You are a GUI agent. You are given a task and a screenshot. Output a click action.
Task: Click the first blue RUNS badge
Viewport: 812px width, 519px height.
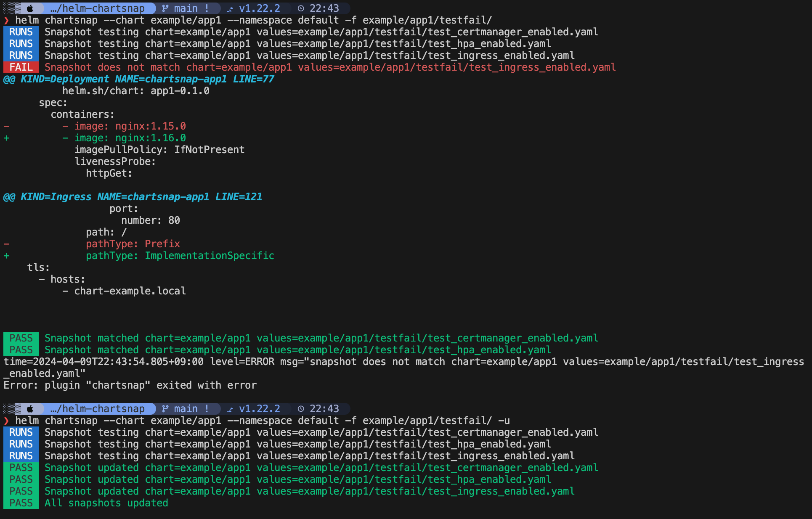point(21,32)
